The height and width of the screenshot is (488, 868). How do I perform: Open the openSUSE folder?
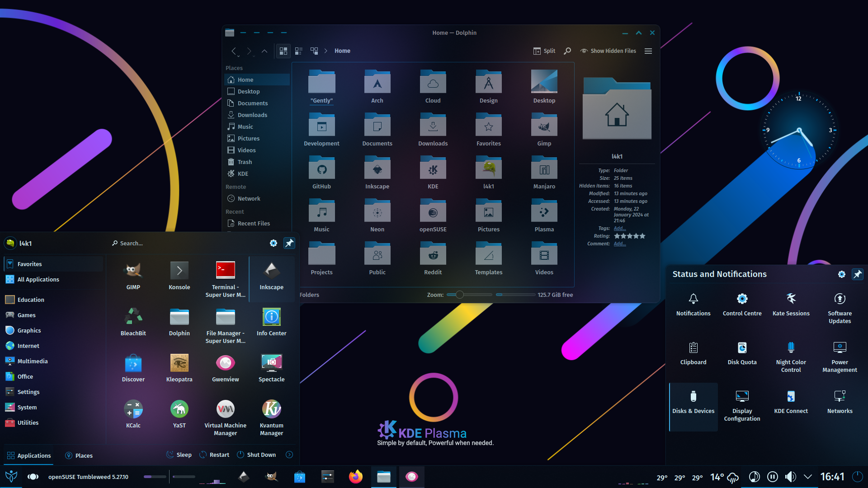click(433, 216)
